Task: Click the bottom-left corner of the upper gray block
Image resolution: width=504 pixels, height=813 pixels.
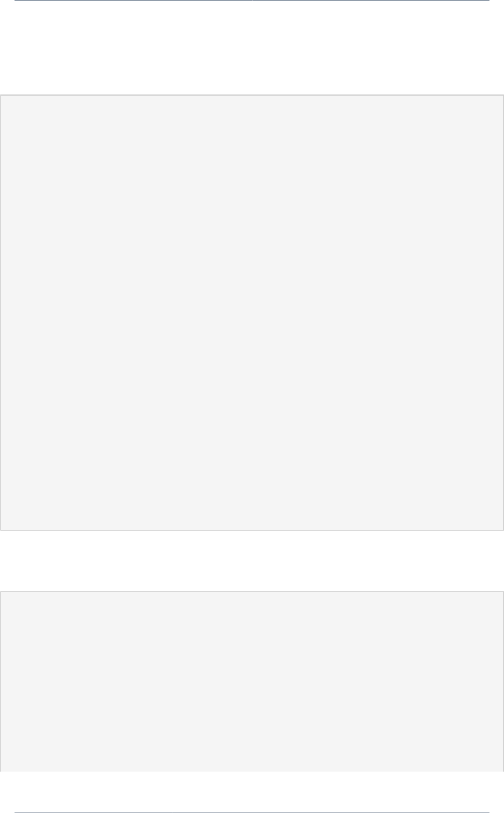Action: (1, 530)
